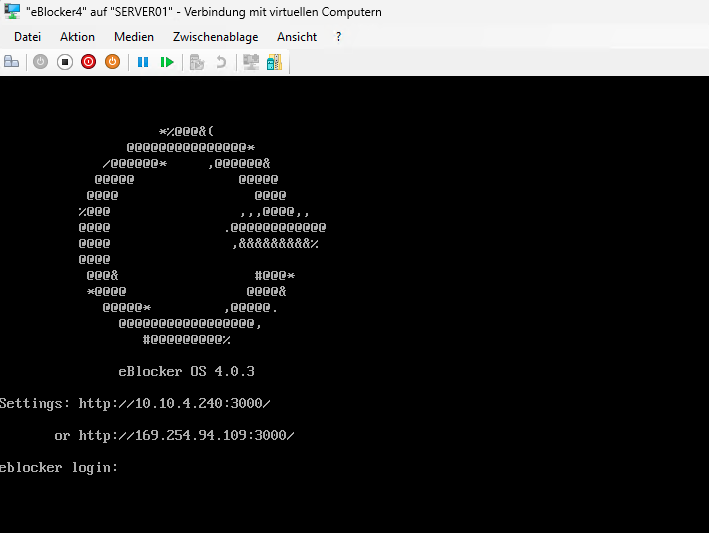Open the Medien menu

pyautogui.click(x=134, y=37)
